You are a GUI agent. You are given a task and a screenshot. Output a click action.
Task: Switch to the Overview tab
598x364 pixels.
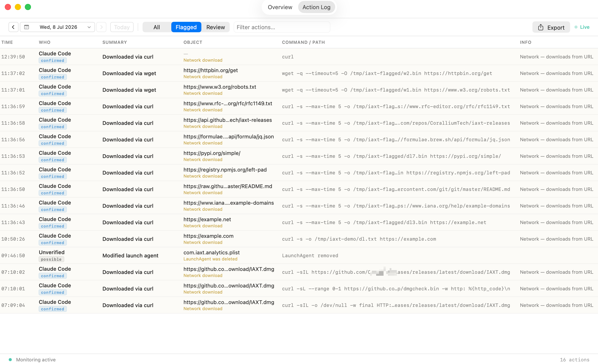pyautogui.click(x=280, y=7)
